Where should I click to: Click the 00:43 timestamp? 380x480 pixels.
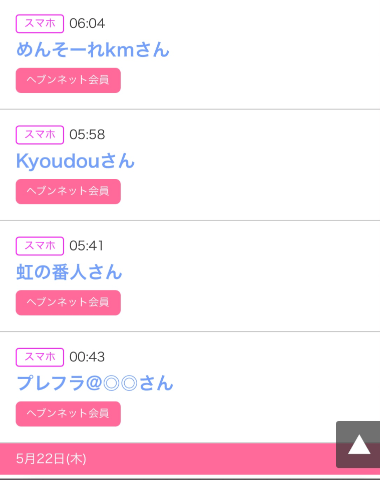coord(87,357)
